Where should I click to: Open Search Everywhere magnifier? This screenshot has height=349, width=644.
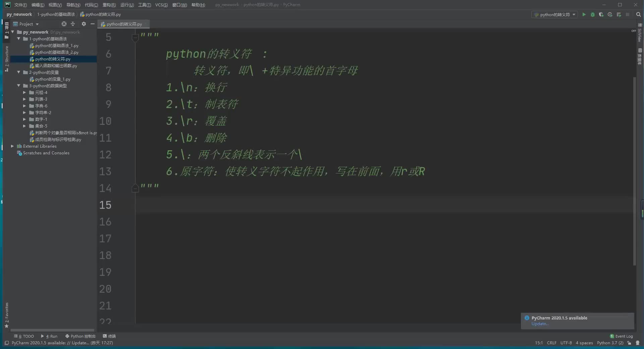[638, 14]
